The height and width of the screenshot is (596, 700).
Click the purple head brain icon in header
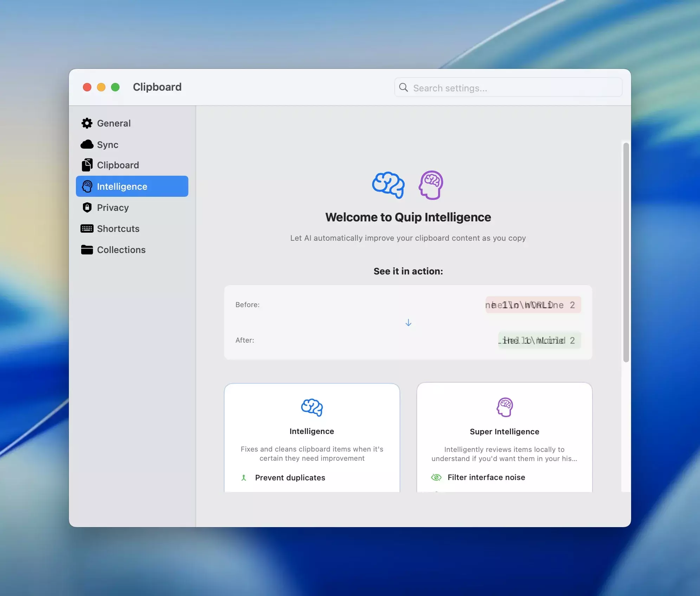[x=431, y=185]
